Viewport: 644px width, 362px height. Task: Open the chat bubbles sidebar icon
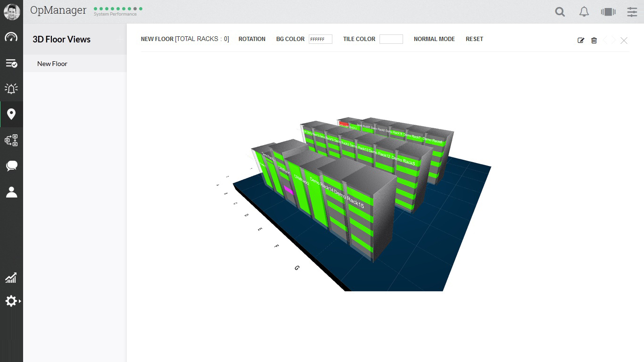[x=11, y=166]
